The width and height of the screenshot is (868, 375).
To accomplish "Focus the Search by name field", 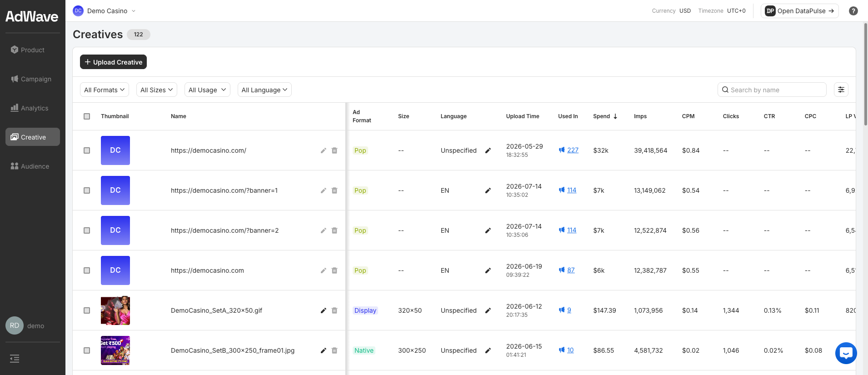I will pyautogui.click(x=772, y=90).
